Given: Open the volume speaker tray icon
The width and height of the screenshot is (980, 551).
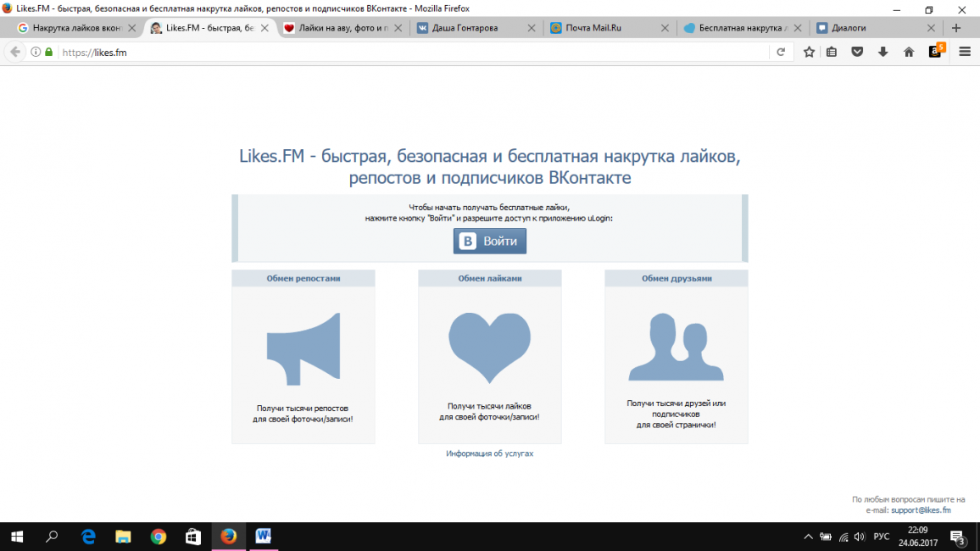Looking at the screenshot, I should 860,537.
